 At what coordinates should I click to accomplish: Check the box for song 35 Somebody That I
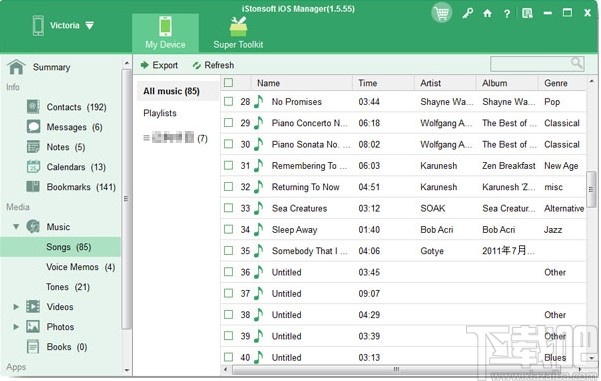tap(228, 251)
